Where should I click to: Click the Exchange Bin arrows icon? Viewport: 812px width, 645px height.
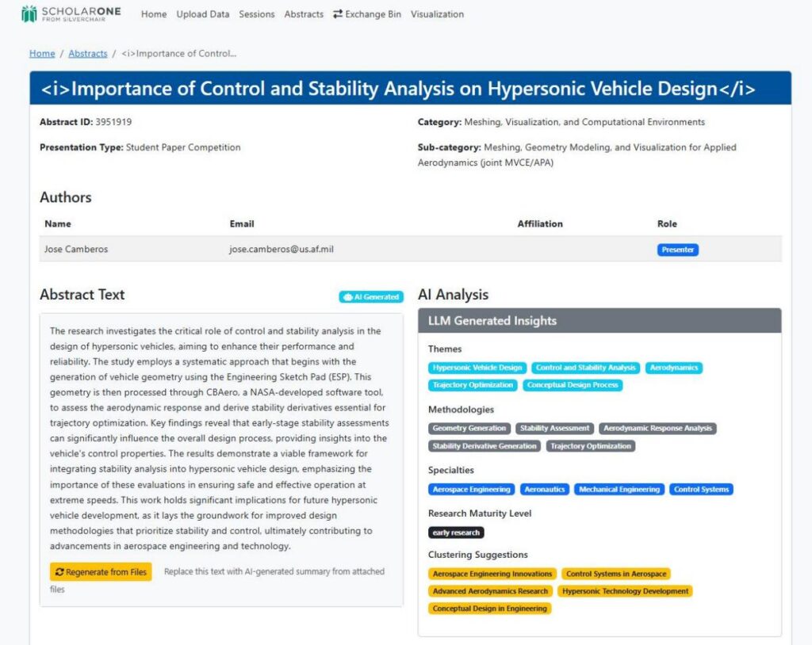tap(338, 14)
